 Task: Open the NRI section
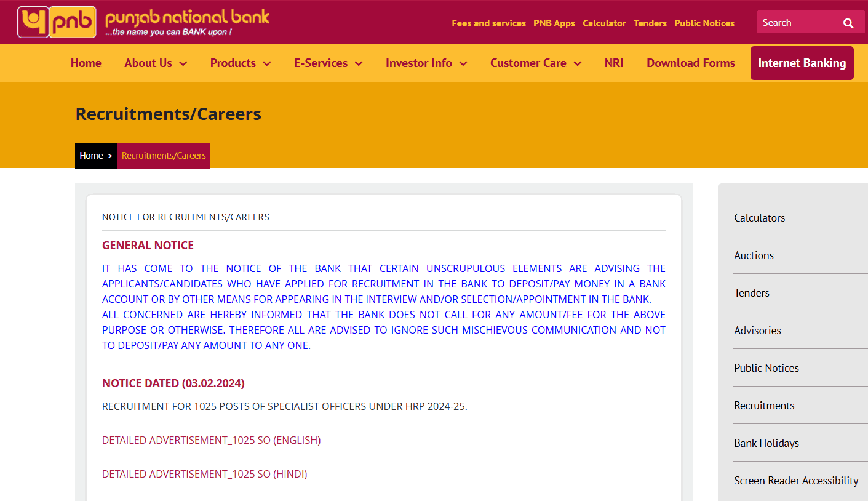click(x=613, y=63)
